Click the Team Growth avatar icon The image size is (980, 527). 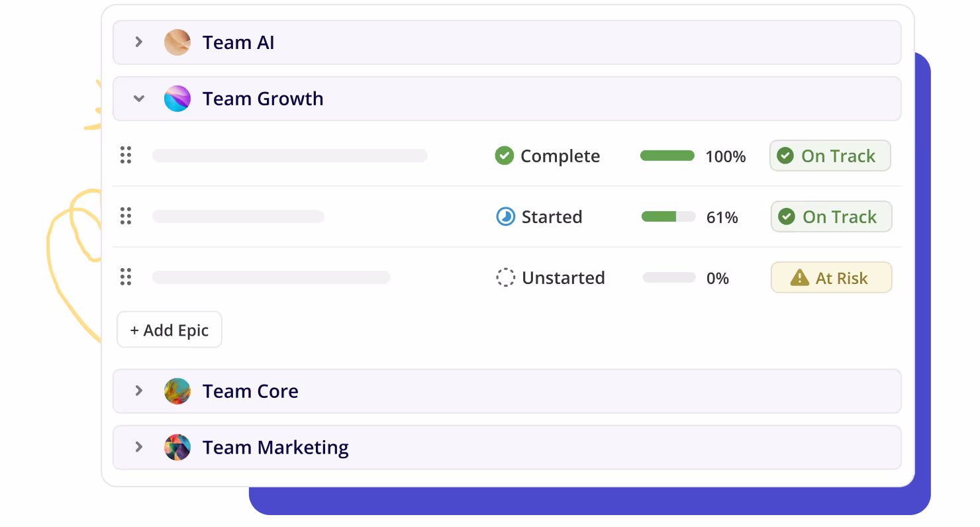[177, 99]
